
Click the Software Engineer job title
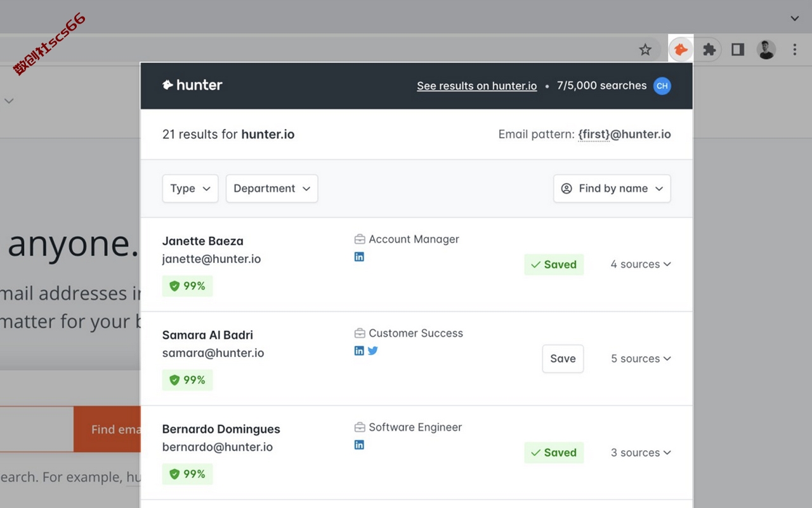tap(416, 427)
